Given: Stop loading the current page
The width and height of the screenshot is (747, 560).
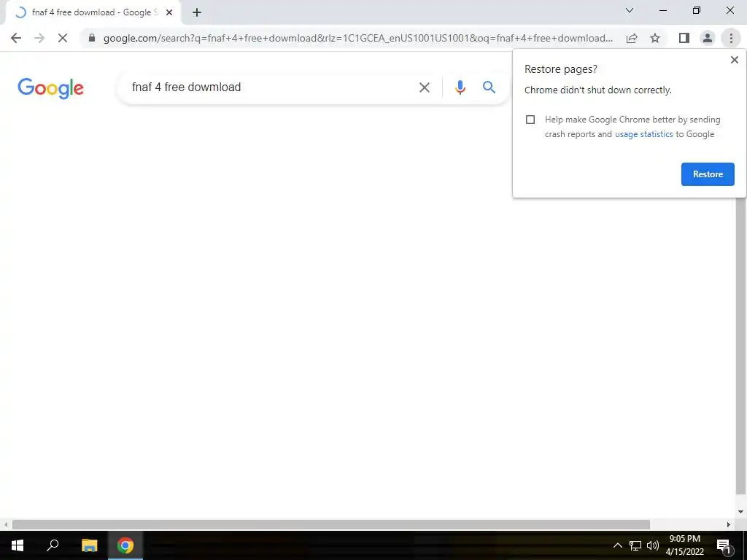Looking at the screenshot, I should tap(63, 38).
